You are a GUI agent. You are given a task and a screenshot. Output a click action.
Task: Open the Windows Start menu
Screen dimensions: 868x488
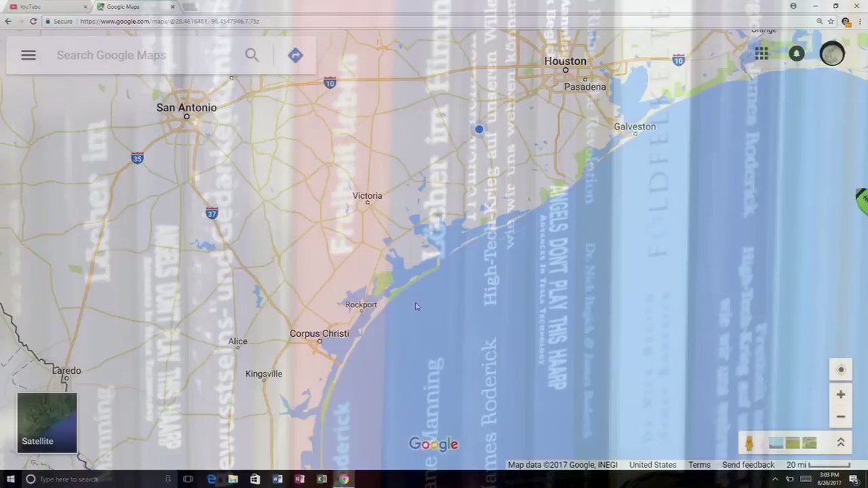[x=11, y=479]
